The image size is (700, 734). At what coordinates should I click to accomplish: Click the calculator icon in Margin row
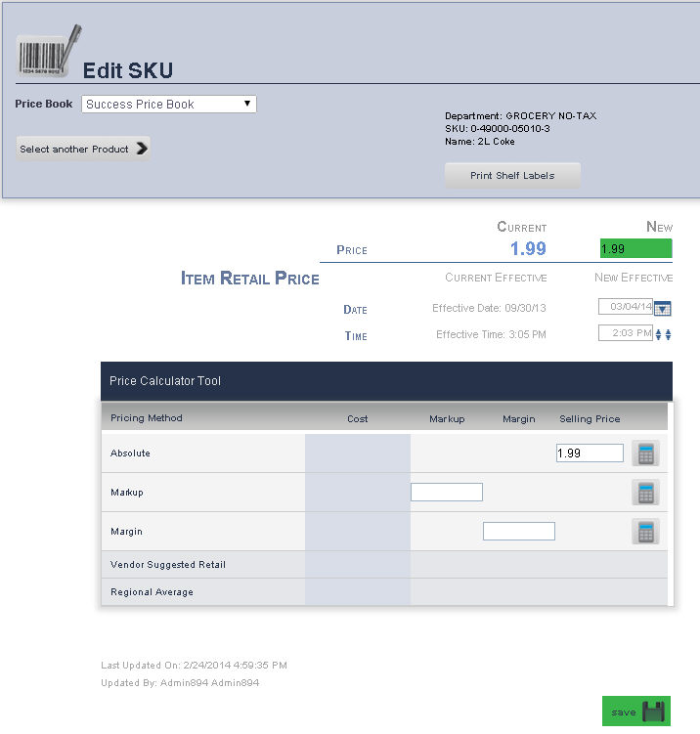point(645,532)
